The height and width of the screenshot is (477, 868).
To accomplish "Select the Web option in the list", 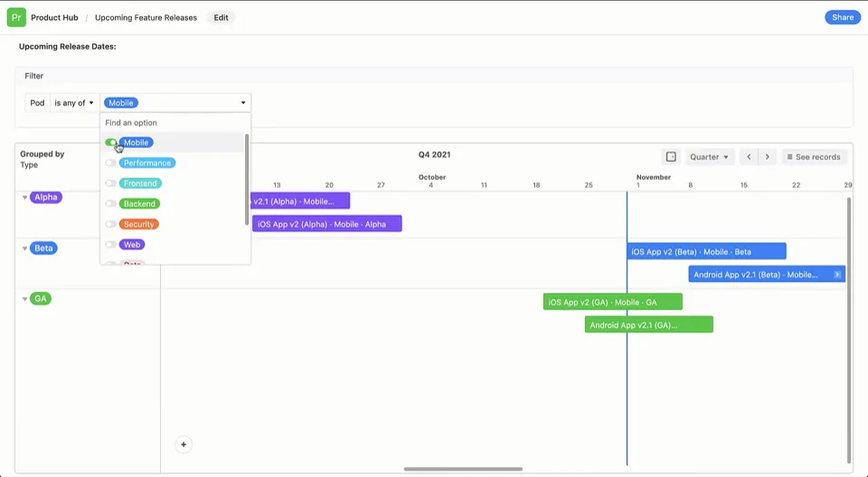I will point(132,245).
